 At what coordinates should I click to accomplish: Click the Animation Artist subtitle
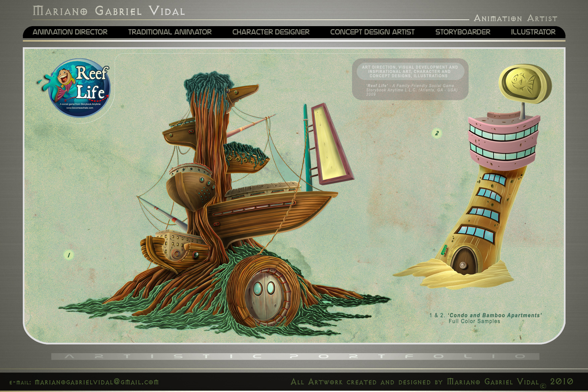tap(516, 18)
